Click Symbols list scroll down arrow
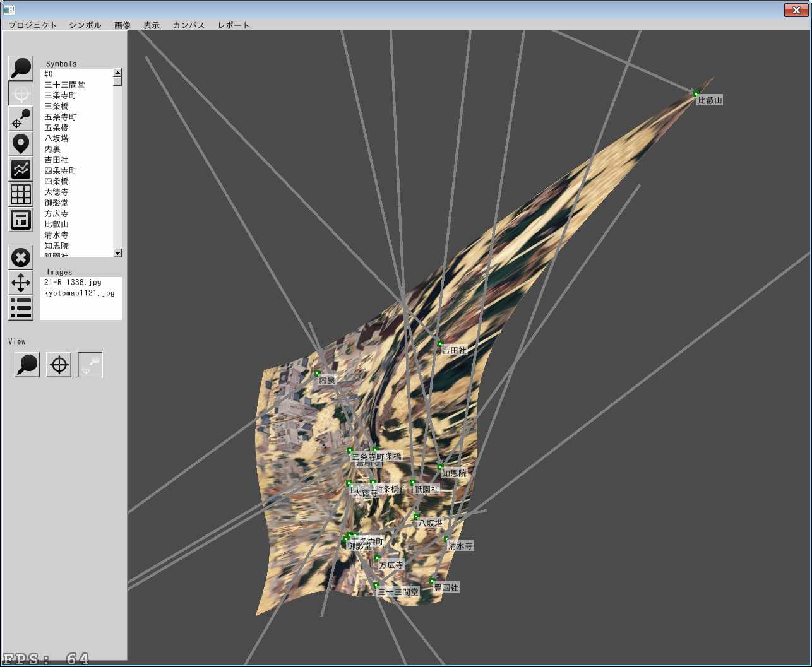Viewport: 812px width, 667px height. (x=117, y=253)
